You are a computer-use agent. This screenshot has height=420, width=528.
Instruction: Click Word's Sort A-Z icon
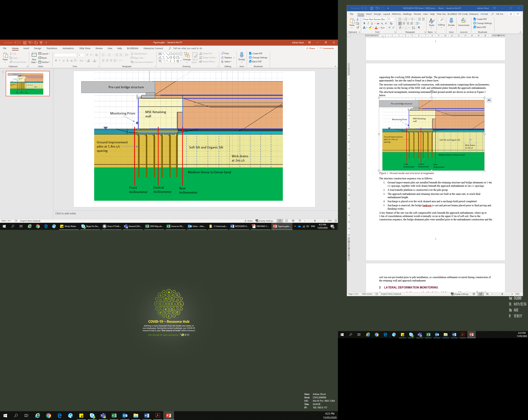click(414, 28)
